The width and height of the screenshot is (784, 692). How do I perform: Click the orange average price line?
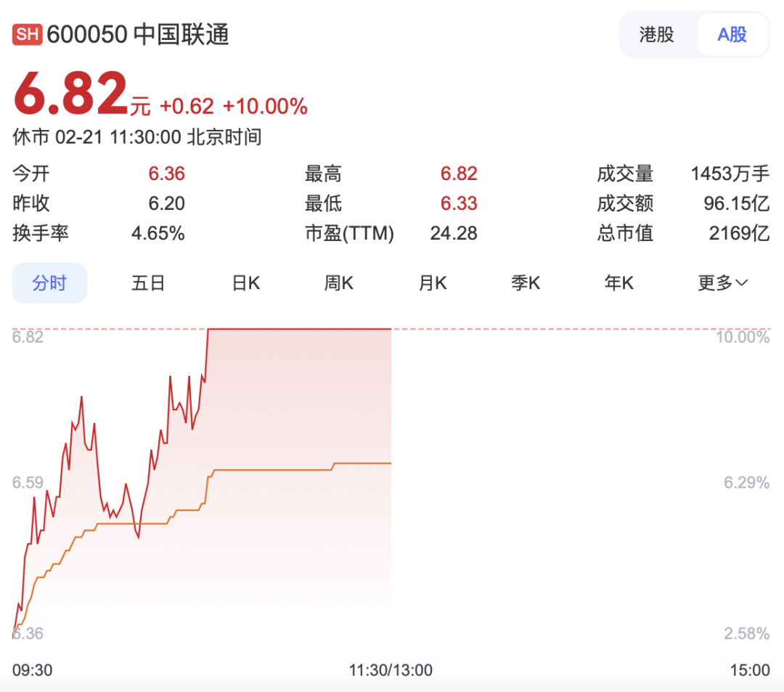tap(272, 470)
